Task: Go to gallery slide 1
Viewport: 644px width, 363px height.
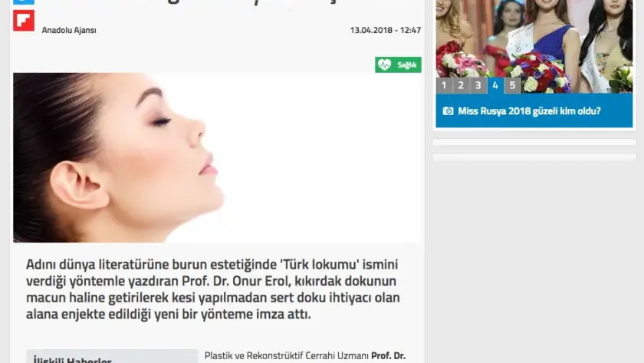Action: [x=444, y=85]
